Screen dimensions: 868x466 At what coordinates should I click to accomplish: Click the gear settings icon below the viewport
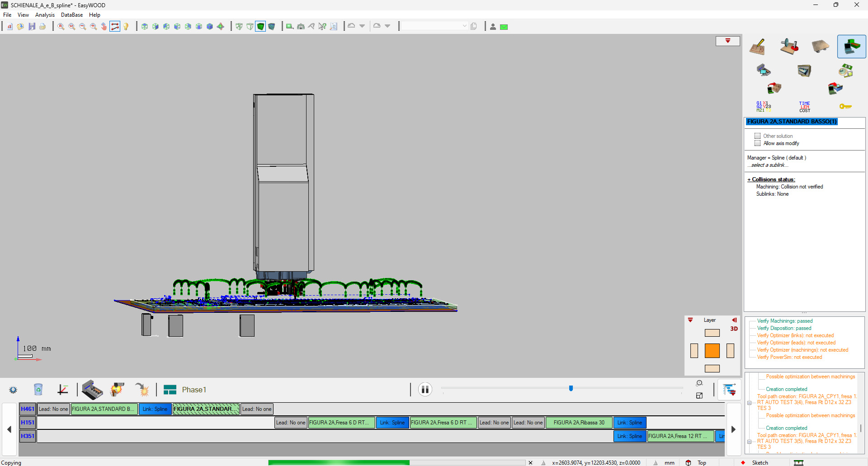point(13,390)
